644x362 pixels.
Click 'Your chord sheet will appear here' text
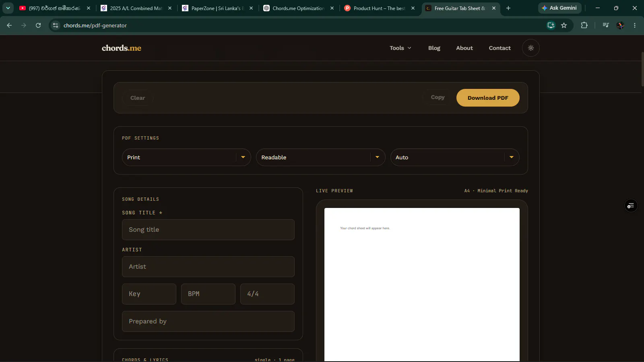[x=365, y=228]
